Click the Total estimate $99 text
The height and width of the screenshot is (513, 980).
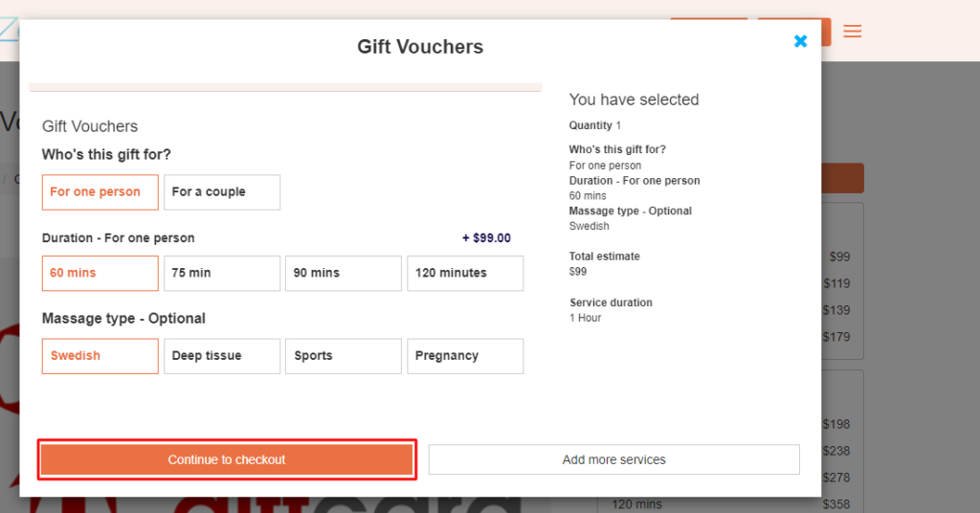pos(605,264)
